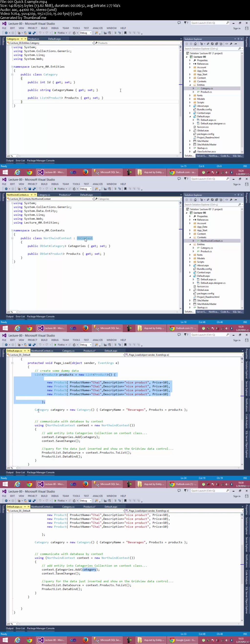
Task: Collapse NorthwindContext class outline box in 10:28 frame
Action: [12, 238]
